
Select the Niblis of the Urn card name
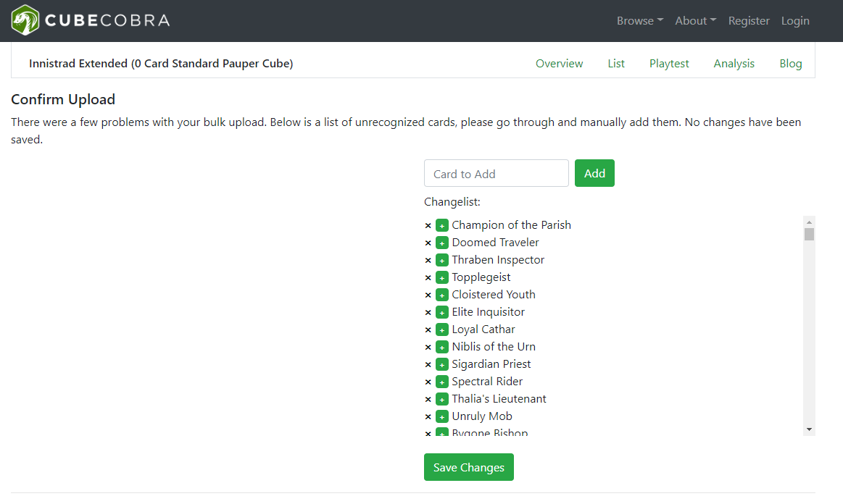[494, 347]
